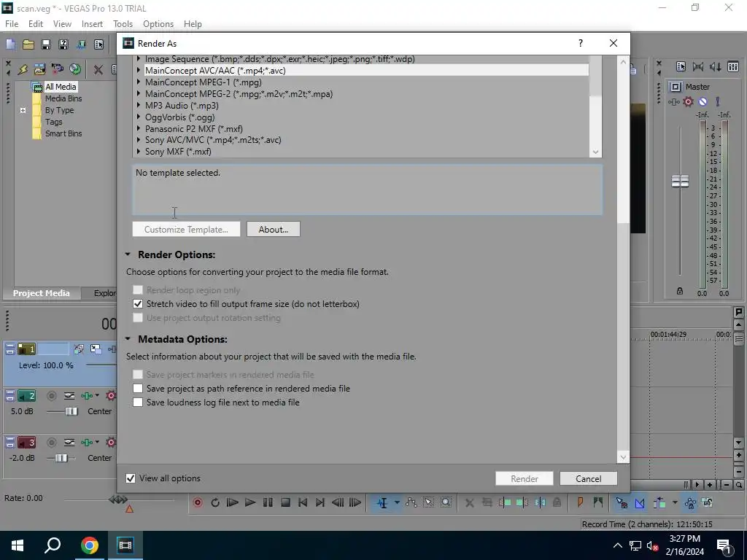Select the Envelope Edit tool icon
Image resolution: width=747 pixels, height=560 pixels.
tap(411, 502)
